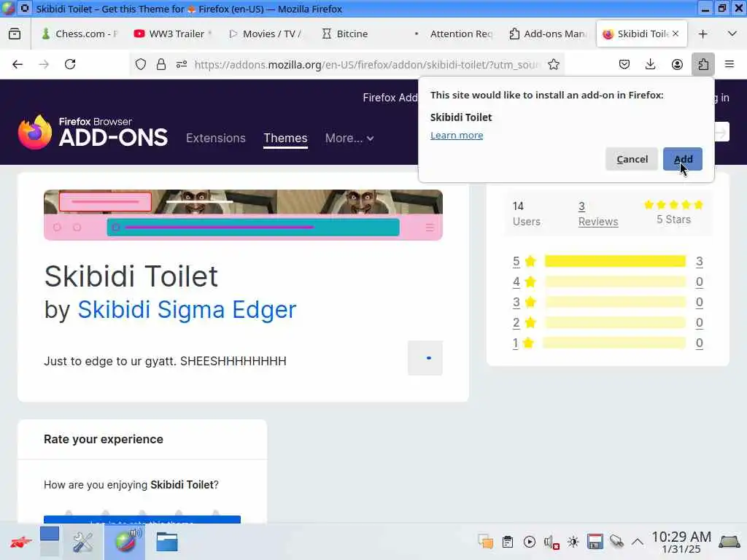Open the count of 4-star reviews
Screen dimensions: 747x560
coord(699,281)
